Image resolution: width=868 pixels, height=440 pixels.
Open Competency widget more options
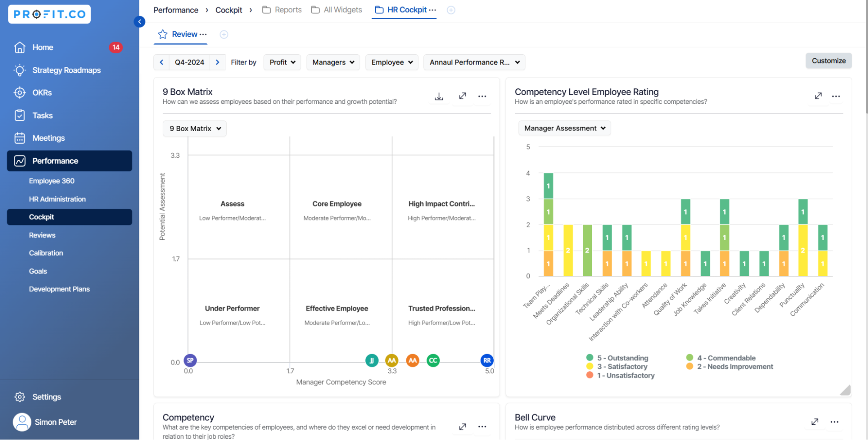[x=482, y=427]
